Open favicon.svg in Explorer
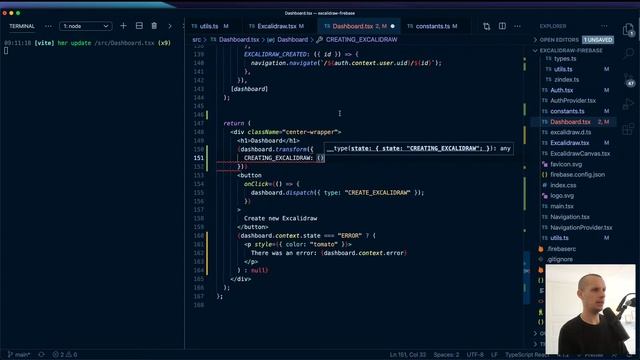640x360 pixels. click(x=566, y=164)
